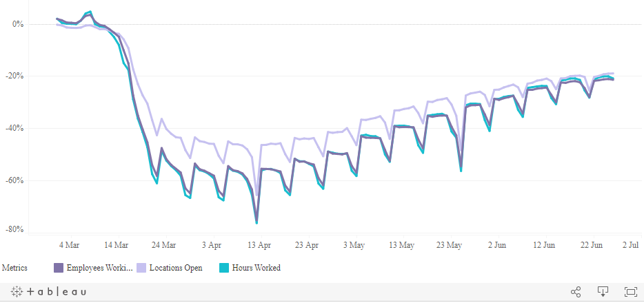644x305 pixels.
Task: Click the Metrics legend title
Action: coord(15,268)
